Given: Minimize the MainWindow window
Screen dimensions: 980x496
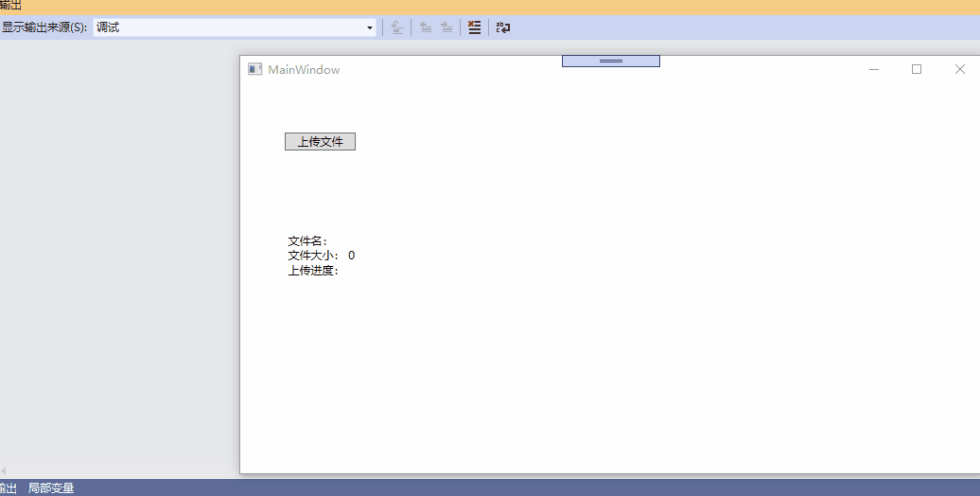Looking at the screenshot, I should point(874,69).
